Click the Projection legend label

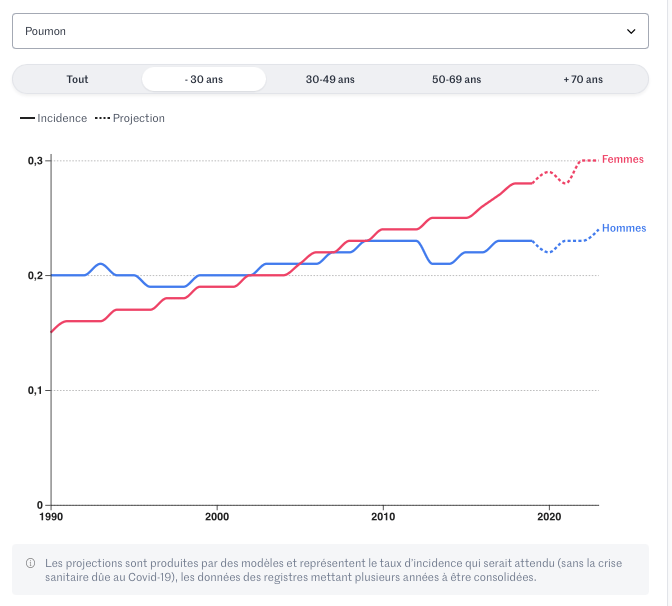(x=139, y=118)
